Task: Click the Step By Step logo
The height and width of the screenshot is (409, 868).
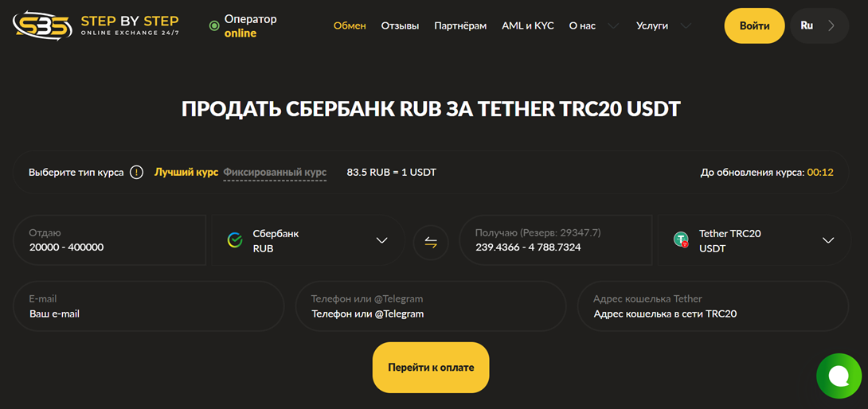Action: (x=96, y=25)
